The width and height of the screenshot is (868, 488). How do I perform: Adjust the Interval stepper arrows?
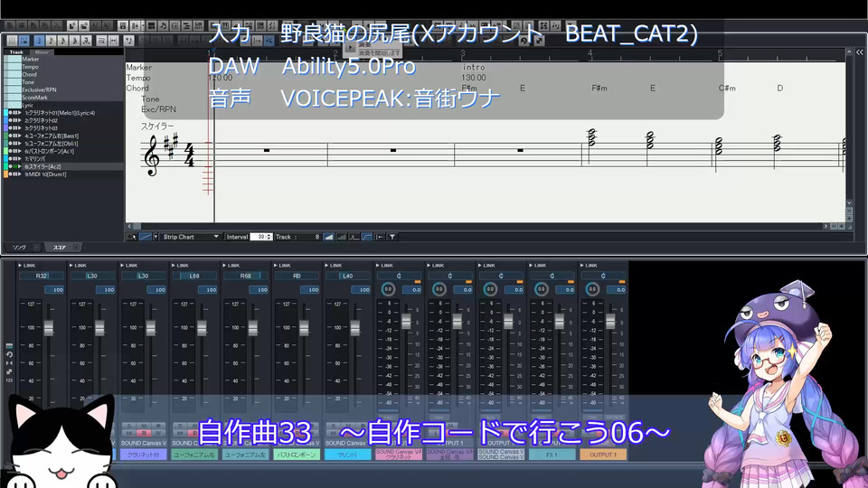pos(269,237)
